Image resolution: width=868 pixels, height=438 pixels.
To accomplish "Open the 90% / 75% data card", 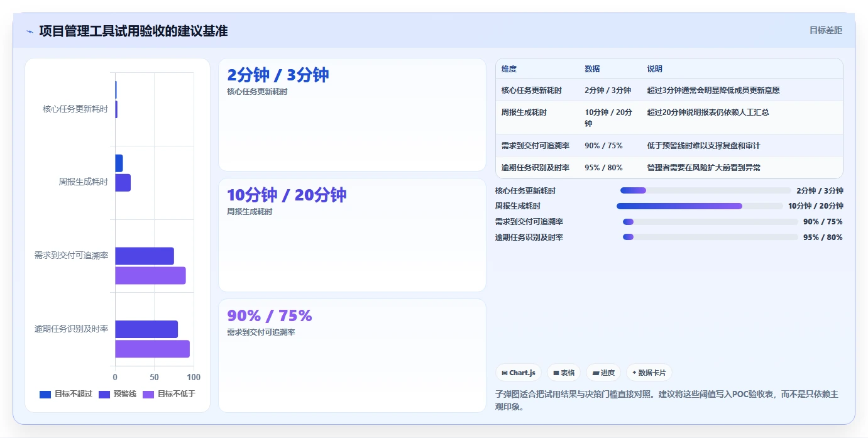I will click(352, 356).
